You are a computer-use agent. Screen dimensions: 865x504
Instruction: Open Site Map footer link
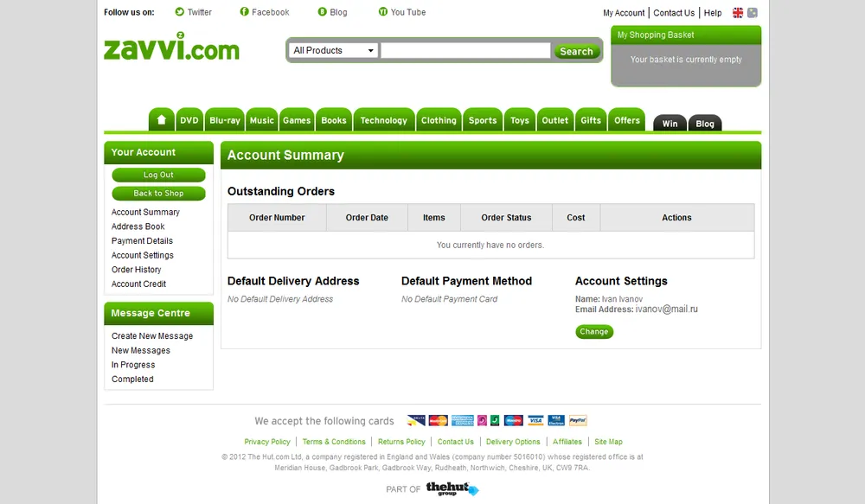click(608, 442)
